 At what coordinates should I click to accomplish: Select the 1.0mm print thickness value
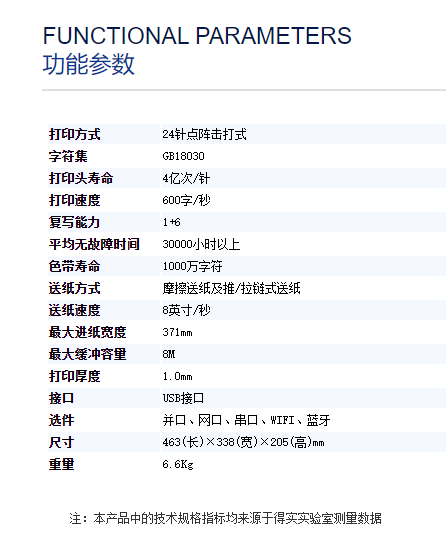click(177, 376)
